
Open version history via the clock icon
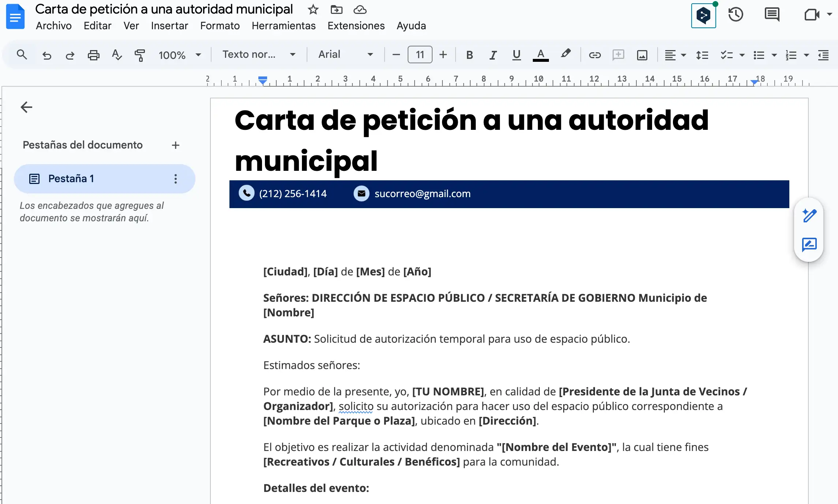[736, 15]
